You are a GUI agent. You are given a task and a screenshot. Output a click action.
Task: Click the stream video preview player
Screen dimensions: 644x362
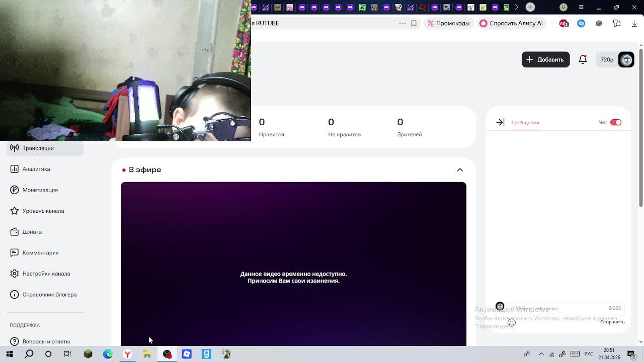293,264
